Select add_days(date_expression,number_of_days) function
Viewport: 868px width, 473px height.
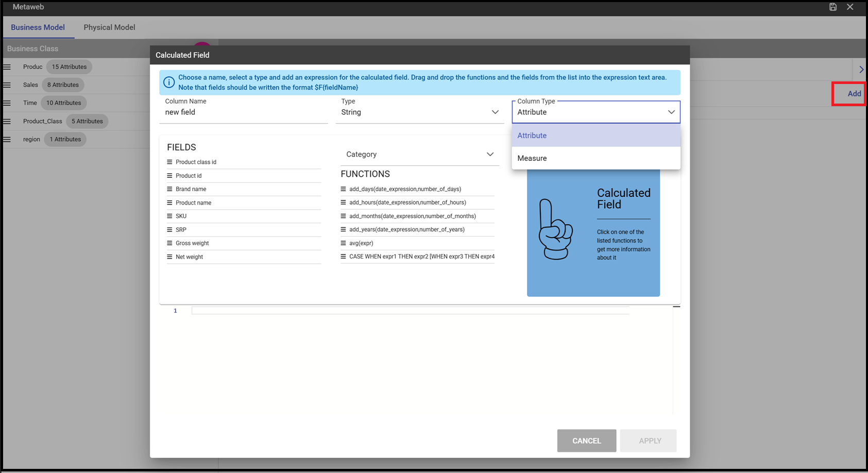tap(405, 189)
